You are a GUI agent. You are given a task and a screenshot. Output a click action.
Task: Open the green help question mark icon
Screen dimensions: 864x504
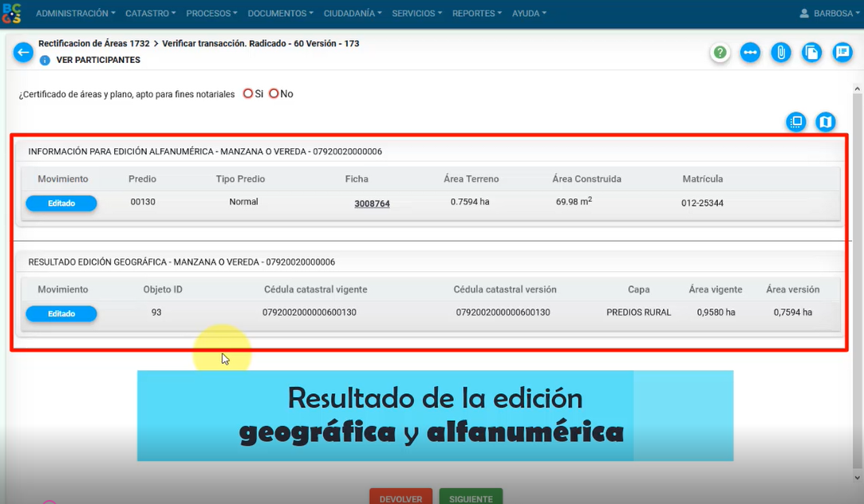coord(720,53)
